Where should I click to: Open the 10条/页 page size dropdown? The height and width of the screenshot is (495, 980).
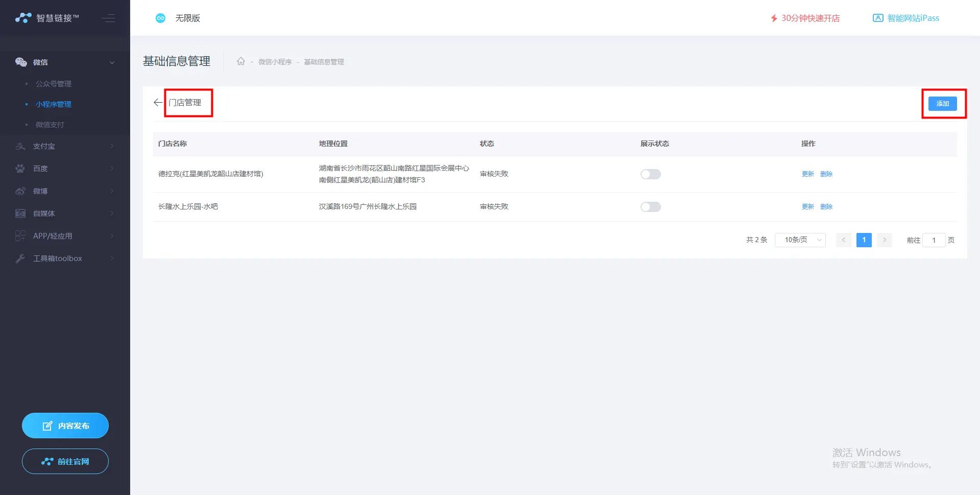point(800,240)
